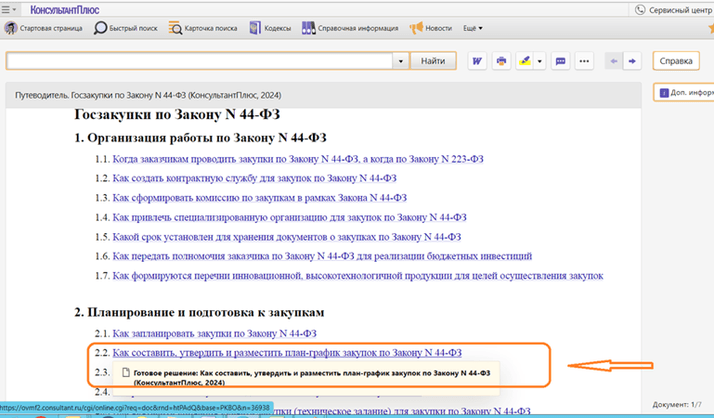
Task: Click the Стартовая страница icon
Action: [x=11, y=28]
